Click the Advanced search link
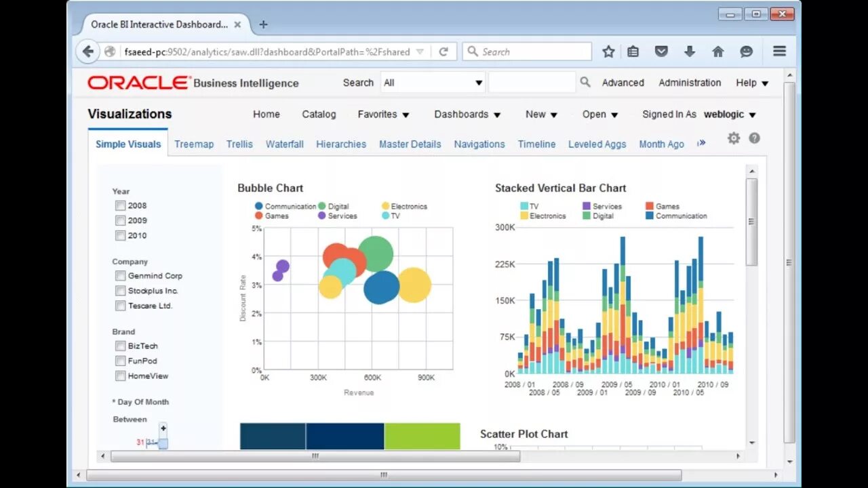The image size is (868, 488). (x=623, y=83)
